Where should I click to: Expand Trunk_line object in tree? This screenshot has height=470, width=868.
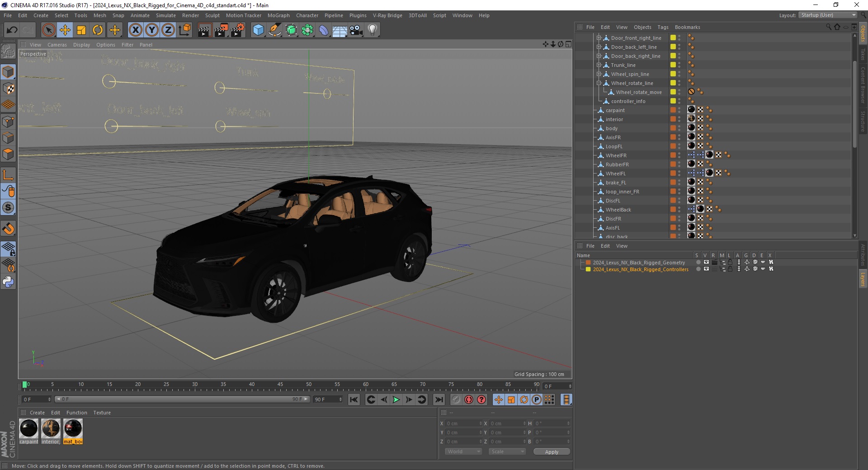click(x=599, y=65)
